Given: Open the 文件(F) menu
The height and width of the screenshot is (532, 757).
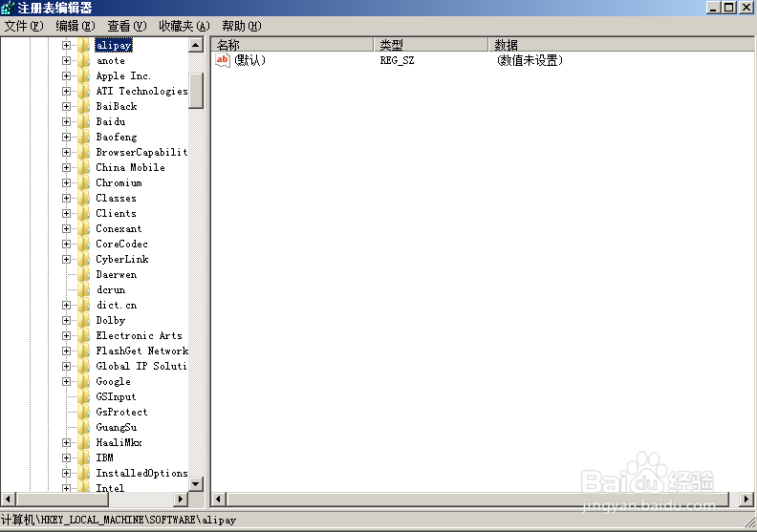Looking at the screenshot, I should coord(24,26).
